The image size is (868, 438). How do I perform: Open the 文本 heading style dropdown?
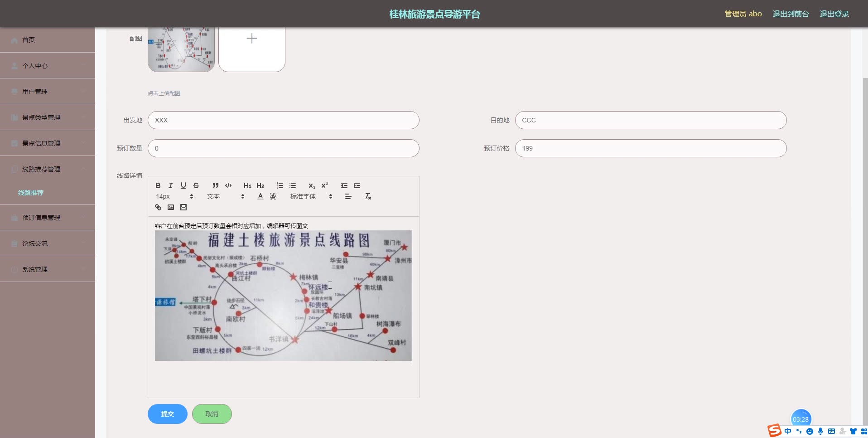tap(226, 196)
